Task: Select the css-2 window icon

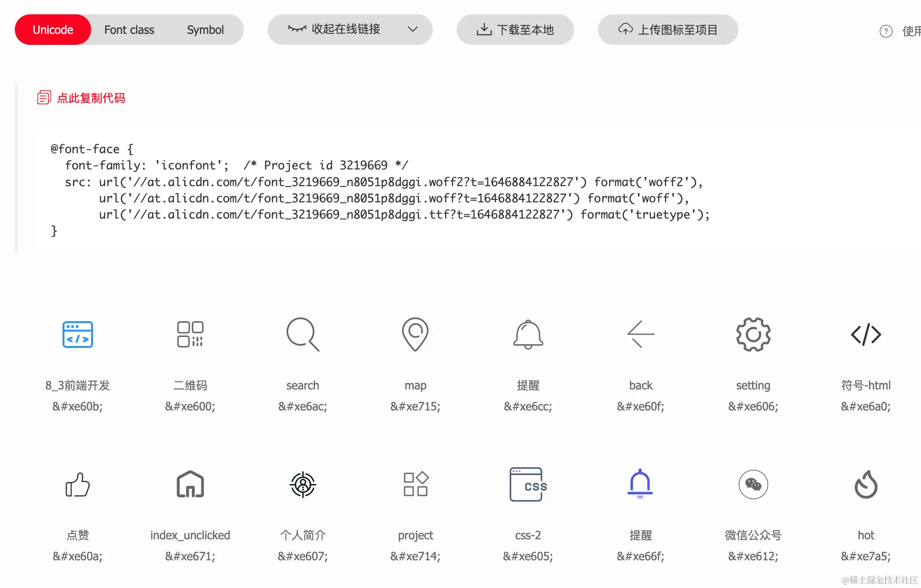Action: coord(528,484)
